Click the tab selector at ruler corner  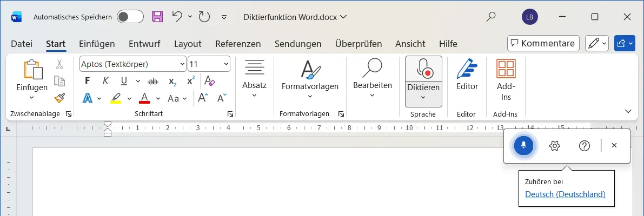click(x=8, y=130)
